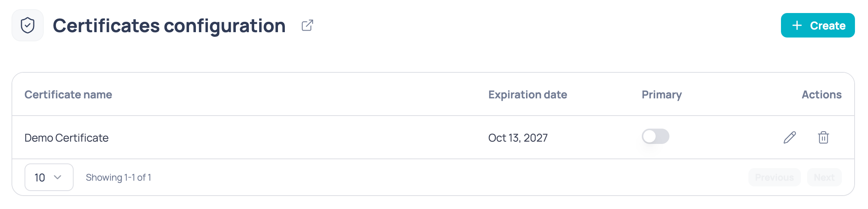Click the shield certificate icon beside title
The image size is (868, 209).
28,25
